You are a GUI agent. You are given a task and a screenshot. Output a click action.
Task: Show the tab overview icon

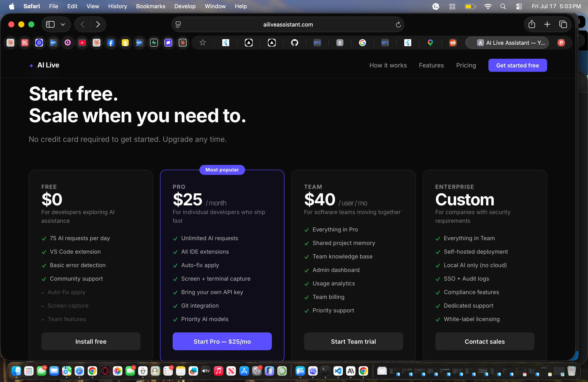pyautogui.click(x=563, y=24)
